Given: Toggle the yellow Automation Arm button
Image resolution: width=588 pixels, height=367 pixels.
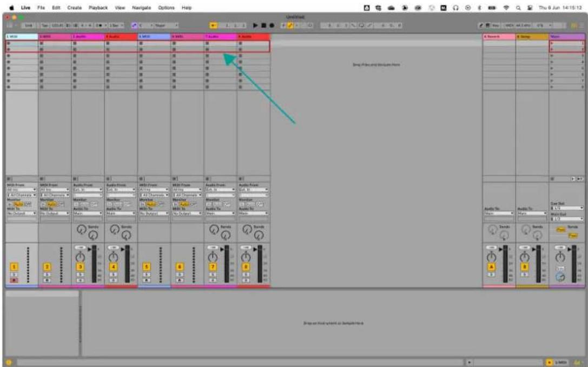Looking at the screenshot, I should click(x=290, y=25).
